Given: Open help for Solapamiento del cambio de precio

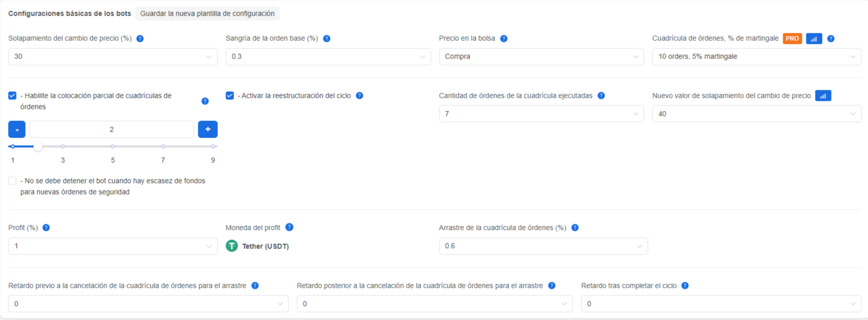Looking at the screenshot, I should (140, 39).
